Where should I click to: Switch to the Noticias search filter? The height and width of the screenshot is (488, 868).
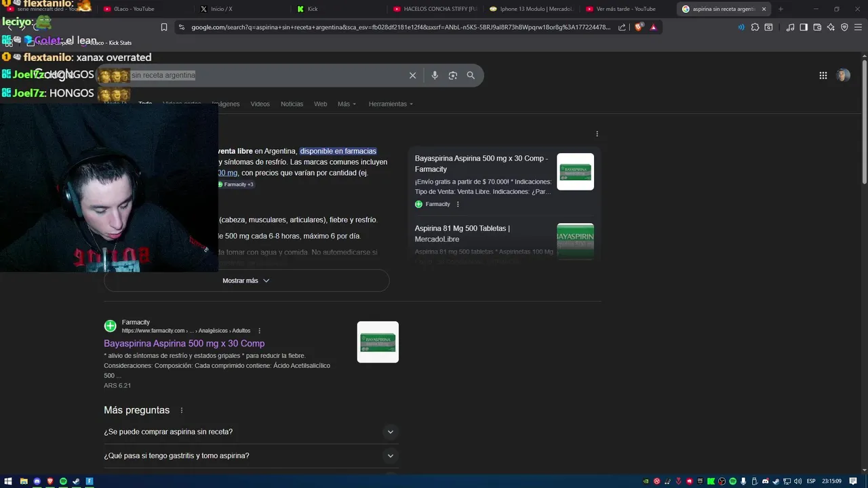pos(292,104)
